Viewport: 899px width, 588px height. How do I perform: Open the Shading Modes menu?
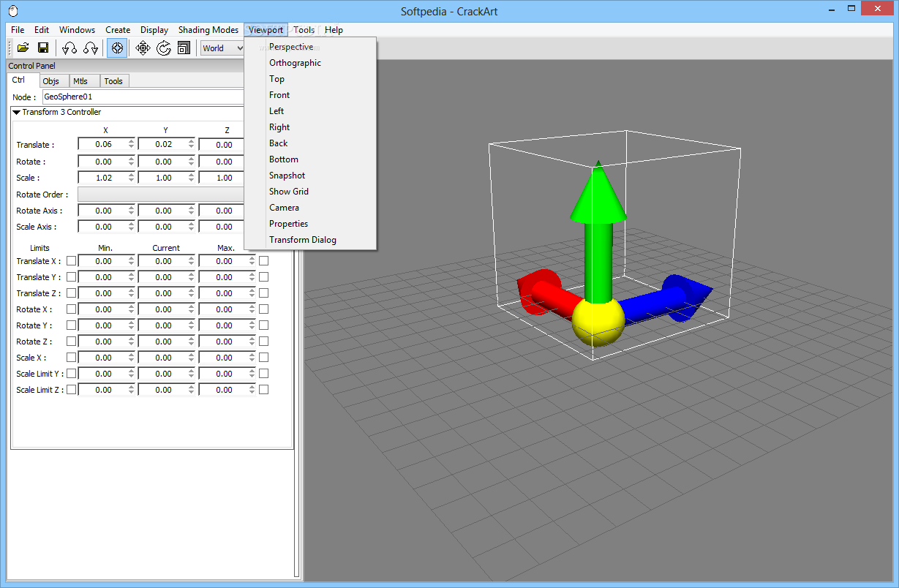coord(208,30)
